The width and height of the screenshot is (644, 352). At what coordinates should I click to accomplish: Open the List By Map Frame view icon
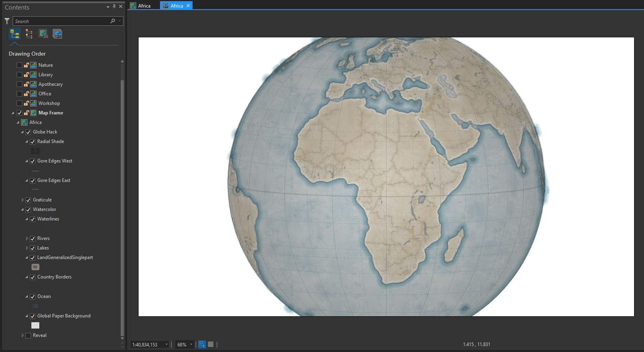coord(43,34)
